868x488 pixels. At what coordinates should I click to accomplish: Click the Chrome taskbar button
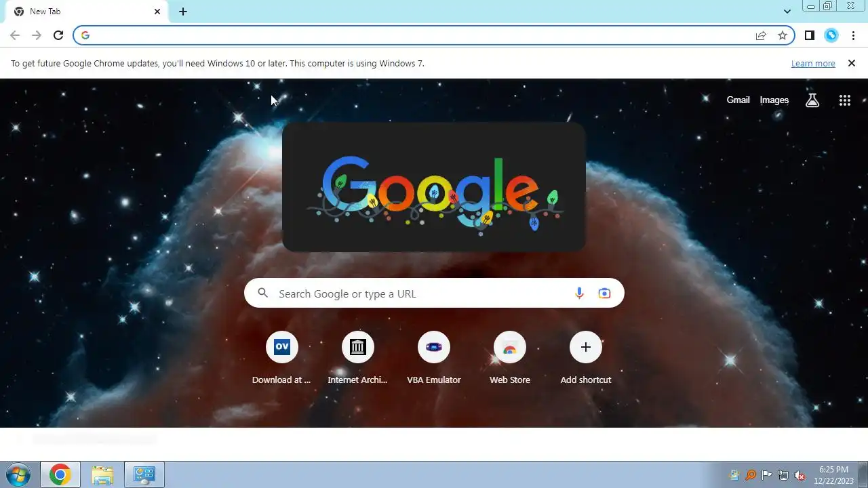pos(60,474)
